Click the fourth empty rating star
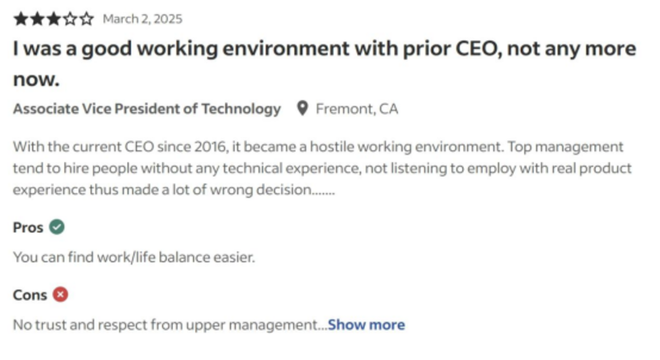 coord(70,19)
